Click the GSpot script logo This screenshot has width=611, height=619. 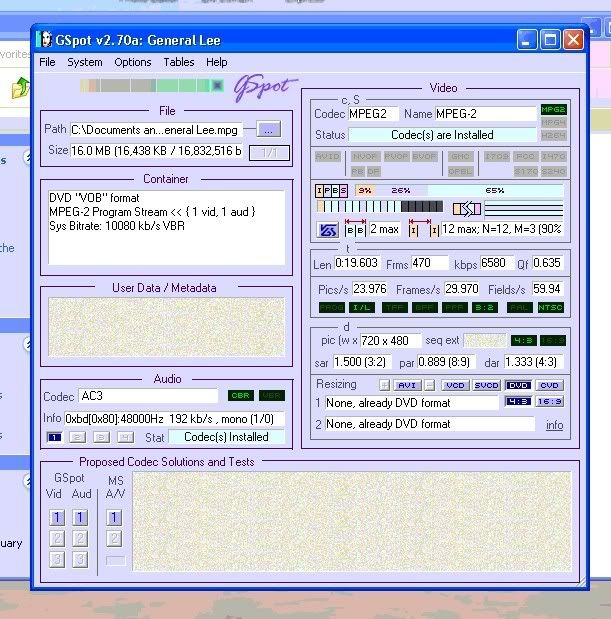[265, 87]
